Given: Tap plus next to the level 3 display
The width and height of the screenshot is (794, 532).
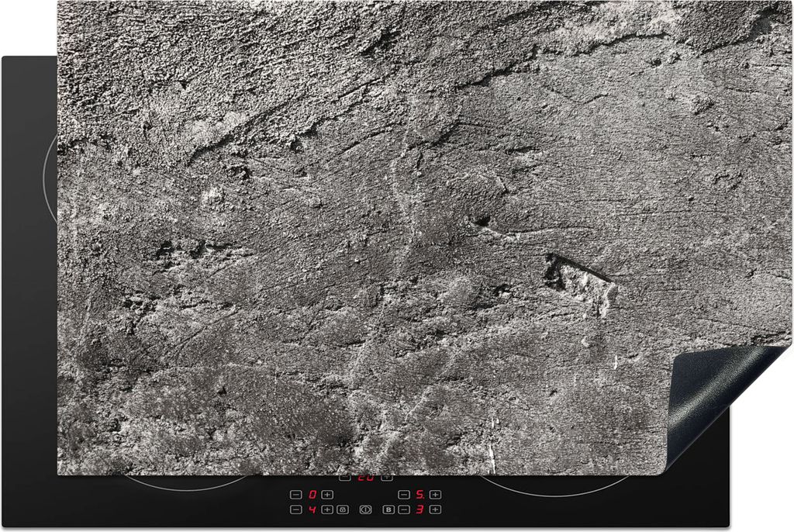Looking at the screenshot, I should pyautogui.click(x=435, y=510).
